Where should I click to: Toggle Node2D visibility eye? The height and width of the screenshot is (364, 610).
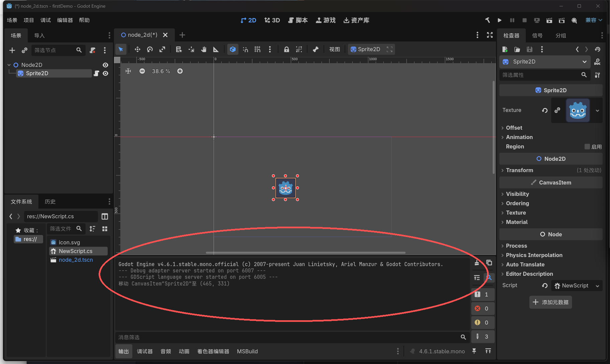tap(105, 65)
